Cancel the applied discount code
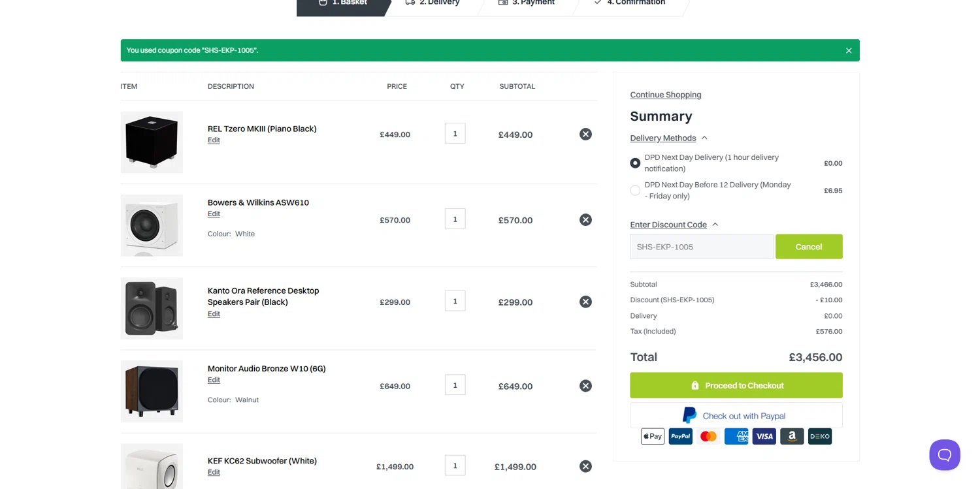The image size is (980, 489). 809,247
